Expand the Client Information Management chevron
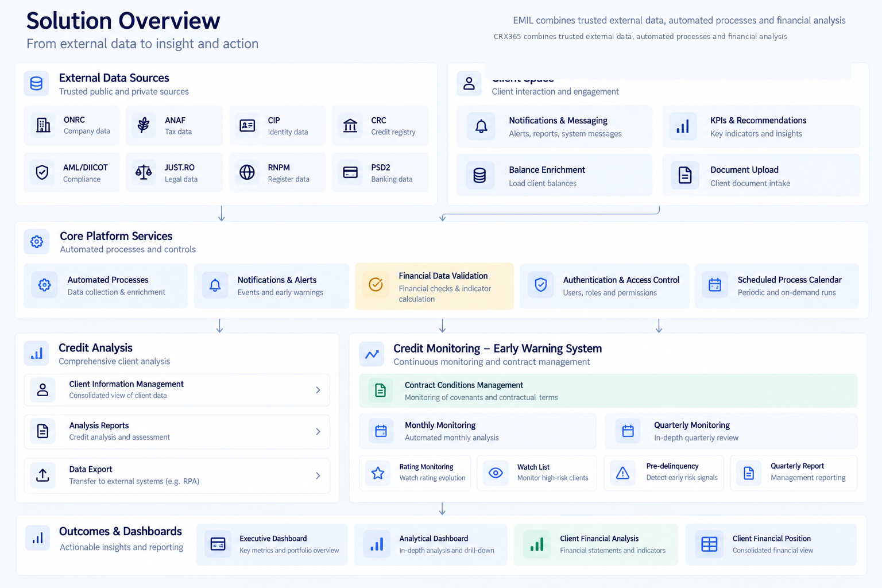 [x=318, y=390]
